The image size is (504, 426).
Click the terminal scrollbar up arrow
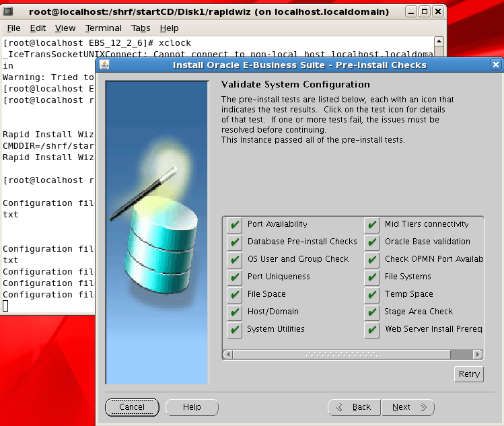(x=439, y=42)
